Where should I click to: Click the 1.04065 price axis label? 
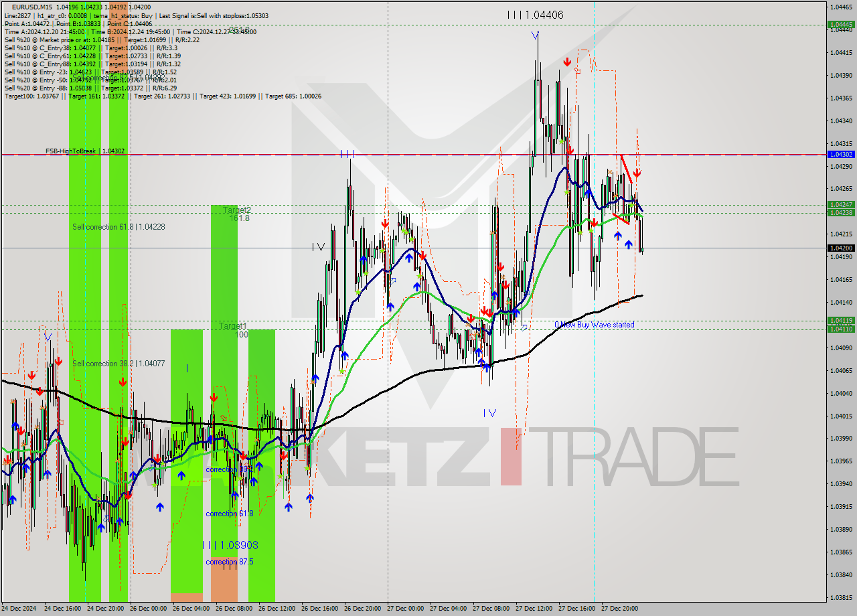841,370
